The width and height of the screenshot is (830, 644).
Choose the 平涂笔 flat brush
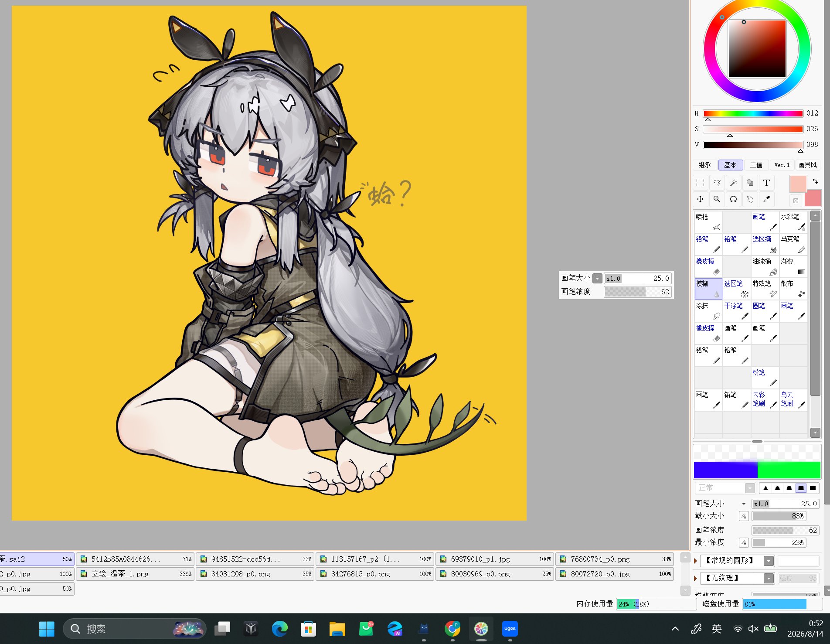[x=737, y=311]
